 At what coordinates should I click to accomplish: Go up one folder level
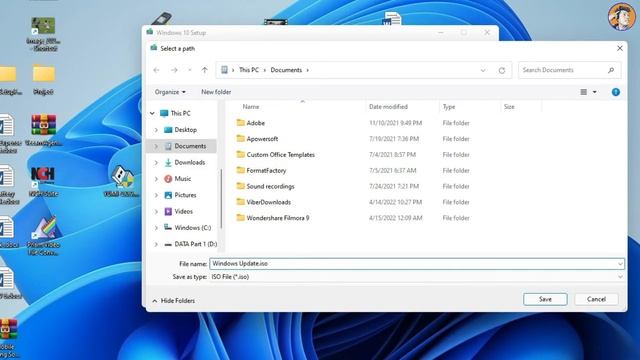(204, 70)
